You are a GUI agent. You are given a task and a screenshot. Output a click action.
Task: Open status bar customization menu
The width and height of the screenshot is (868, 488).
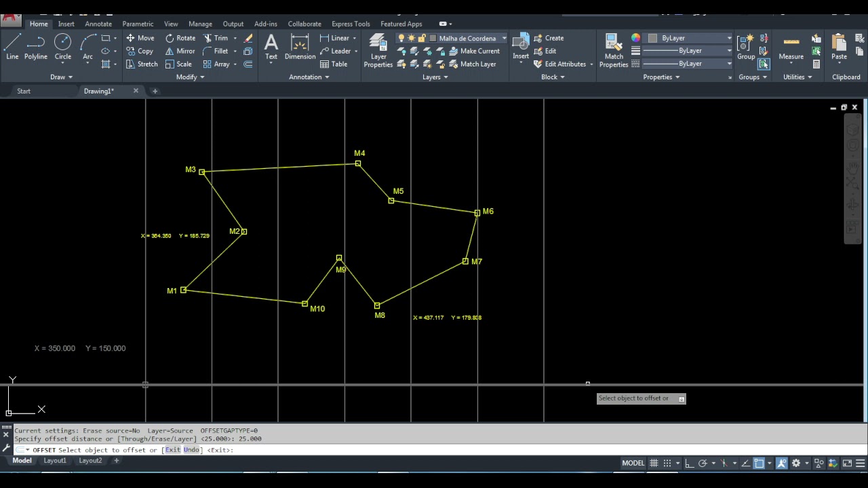(860, 463)
